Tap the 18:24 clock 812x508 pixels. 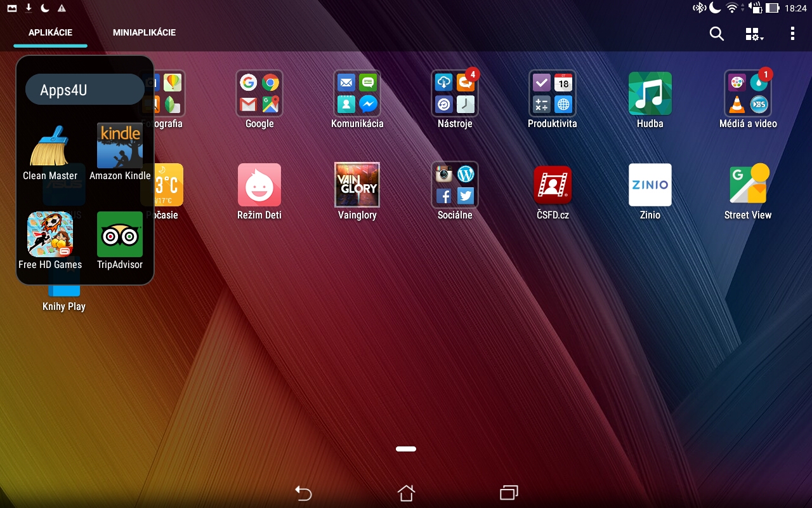click(796, 8)
